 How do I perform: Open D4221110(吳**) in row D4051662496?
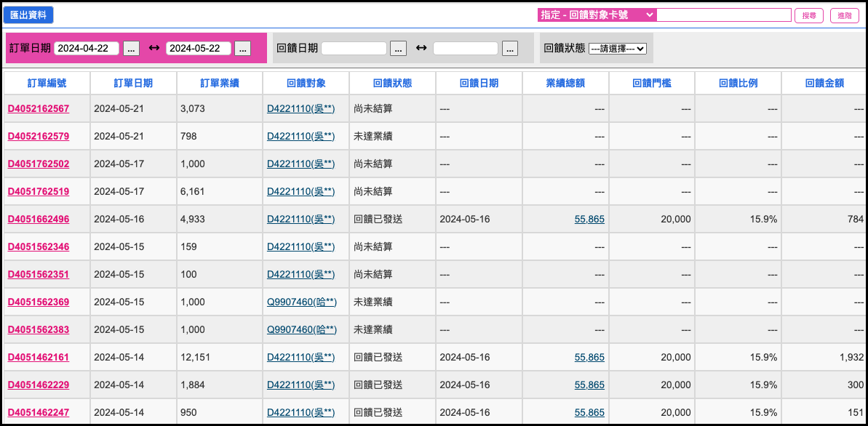coord(300,219)
